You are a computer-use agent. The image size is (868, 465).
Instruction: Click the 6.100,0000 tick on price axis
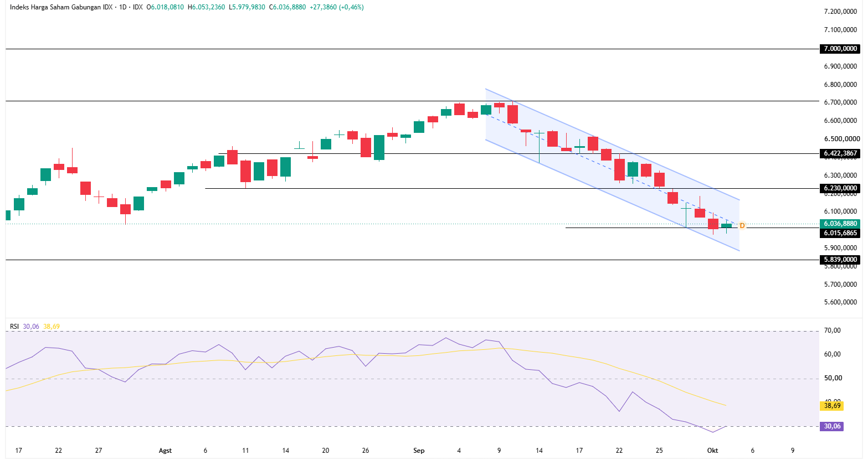point(841,211)
